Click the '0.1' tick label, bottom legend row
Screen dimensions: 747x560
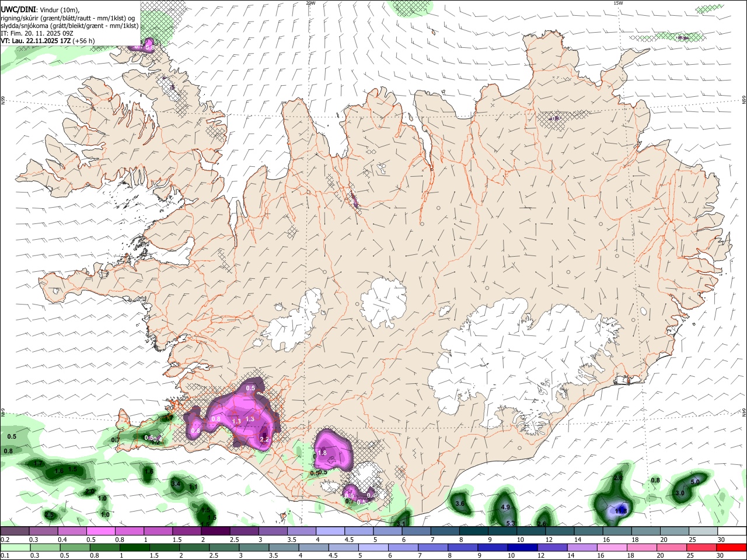pyautogui.click(x=5, y=555)
